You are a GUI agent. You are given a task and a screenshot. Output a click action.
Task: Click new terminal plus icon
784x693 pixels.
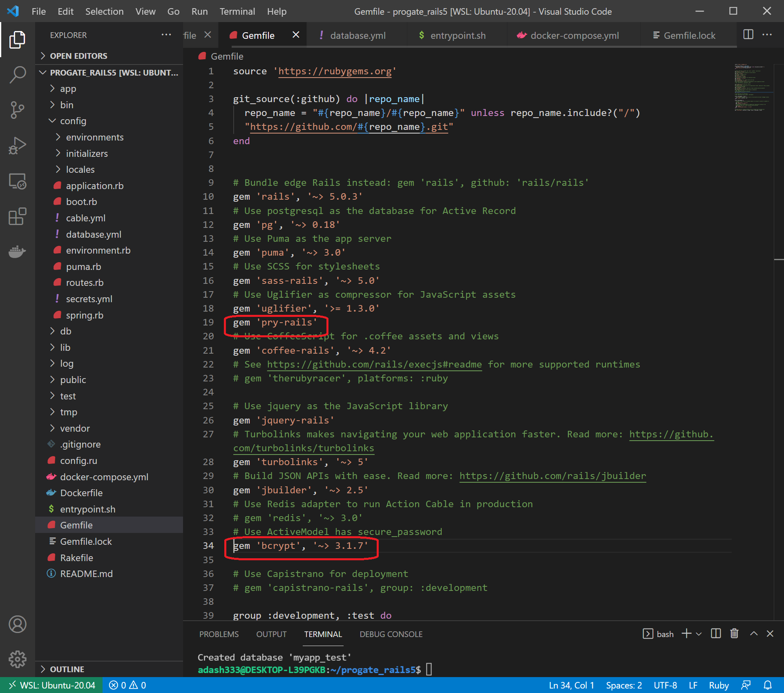click(687, 633)
